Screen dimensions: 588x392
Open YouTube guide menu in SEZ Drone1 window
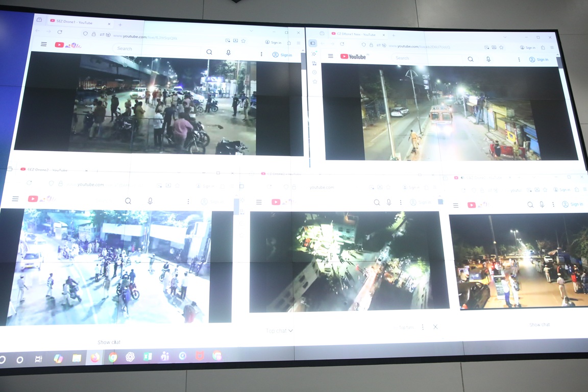pos(44,44)
